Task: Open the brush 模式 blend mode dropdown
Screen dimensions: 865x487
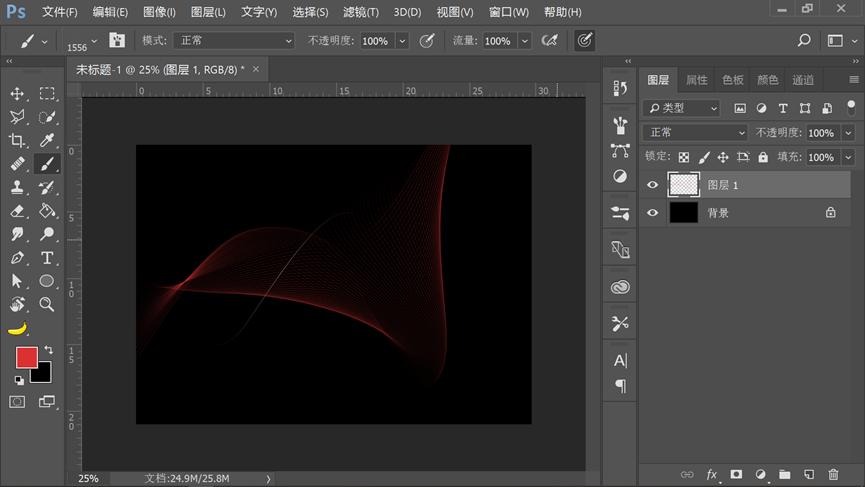Action: click(x=233, y=41)
